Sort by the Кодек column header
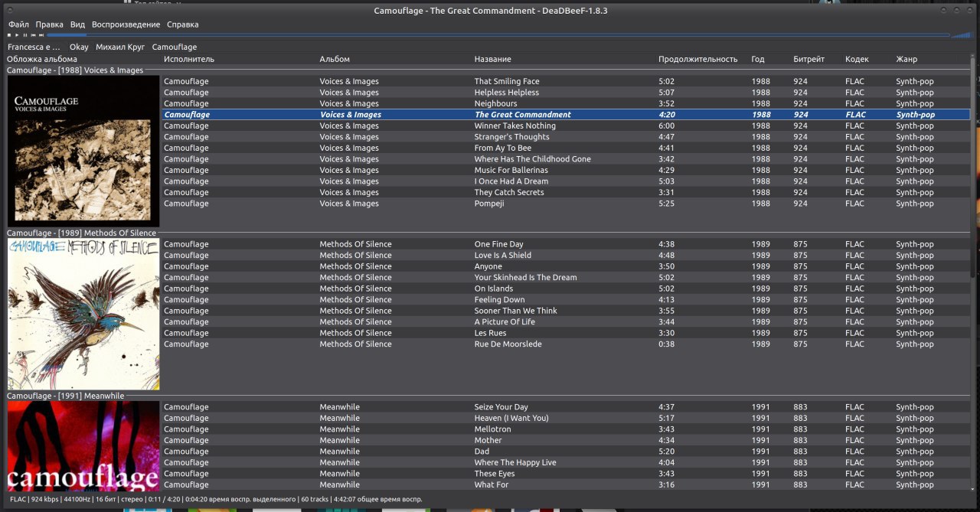 point(869,59)
